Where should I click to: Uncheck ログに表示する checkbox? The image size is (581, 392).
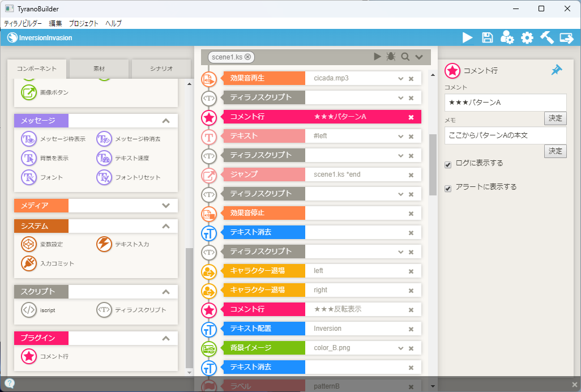click(448, 165)
